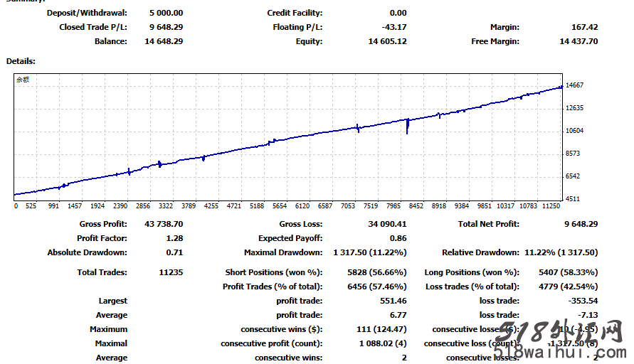Click the Equity value 14 605.12
Viewport: 634px width, 364px height.
pos(387,41)
